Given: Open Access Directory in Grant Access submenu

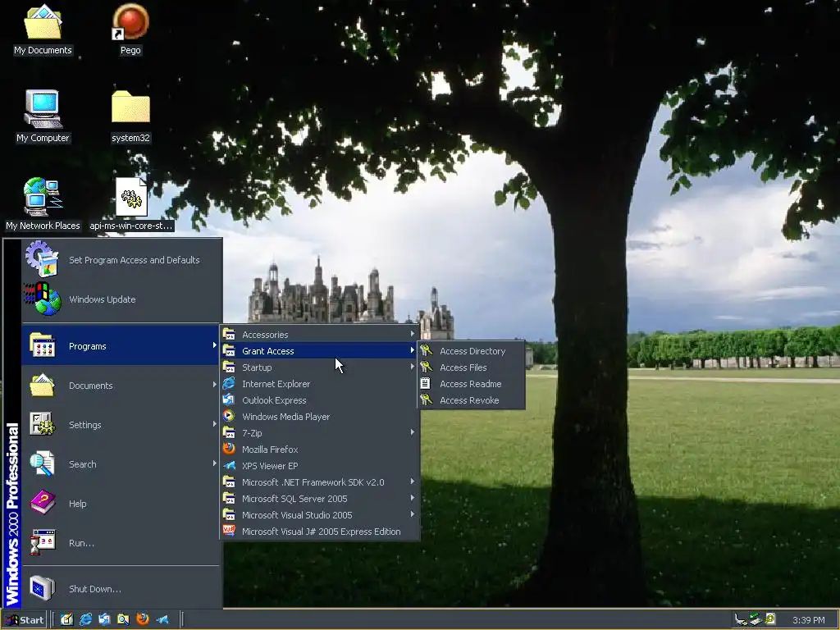Looking at the screenshot, I should coord(471,351).
